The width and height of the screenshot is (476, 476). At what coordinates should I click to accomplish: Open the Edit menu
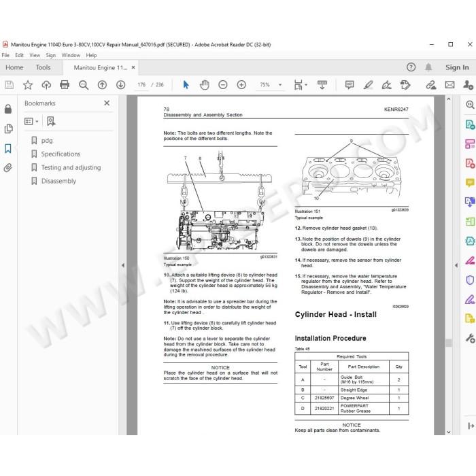19,55
